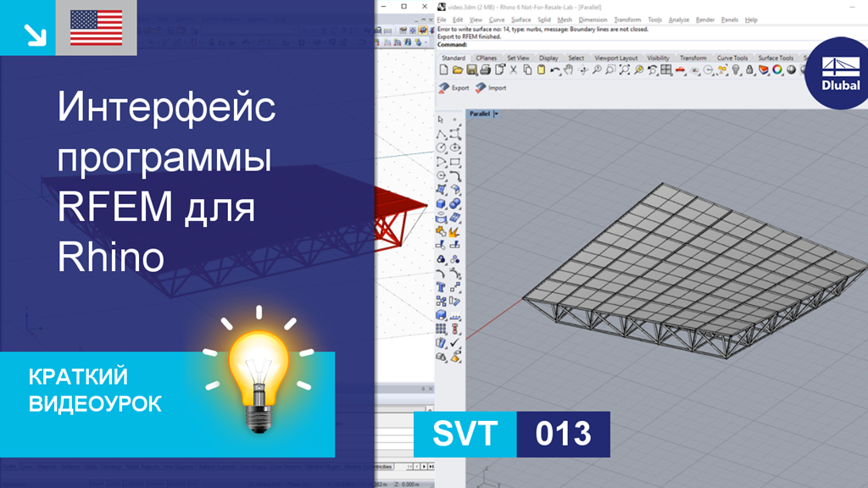Click the Parallel viewport title label

coord(480,114)
